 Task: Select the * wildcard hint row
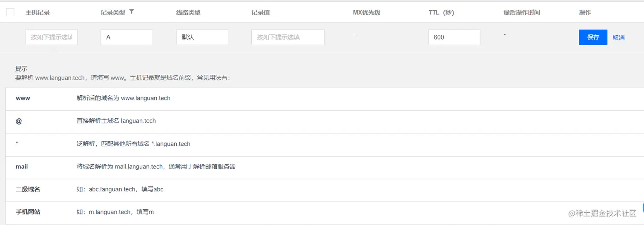[x=325, y=145]
